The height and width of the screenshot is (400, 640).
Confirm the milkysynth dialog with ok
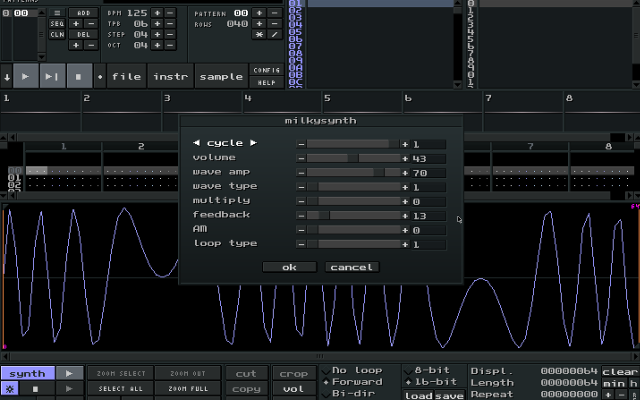pos(289,267)
